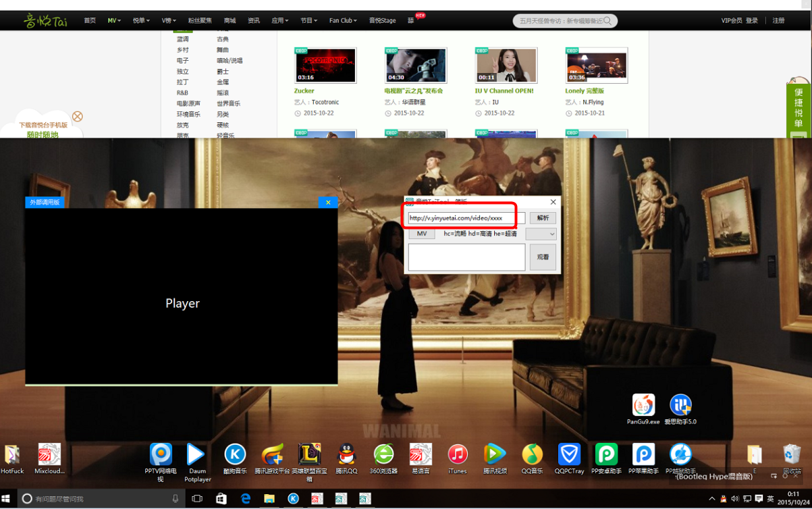
Task: Click the empty result text box
Action: [x=466, y=257]
